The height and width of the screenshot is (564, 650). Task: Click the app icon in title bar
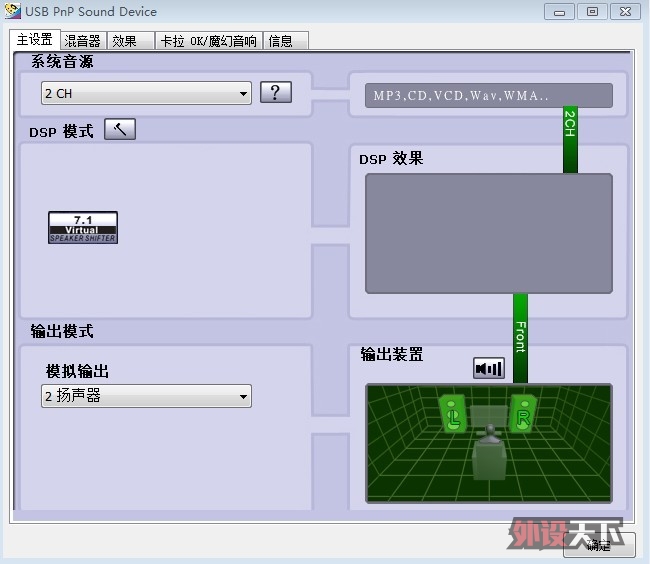[x=13, y=12]
